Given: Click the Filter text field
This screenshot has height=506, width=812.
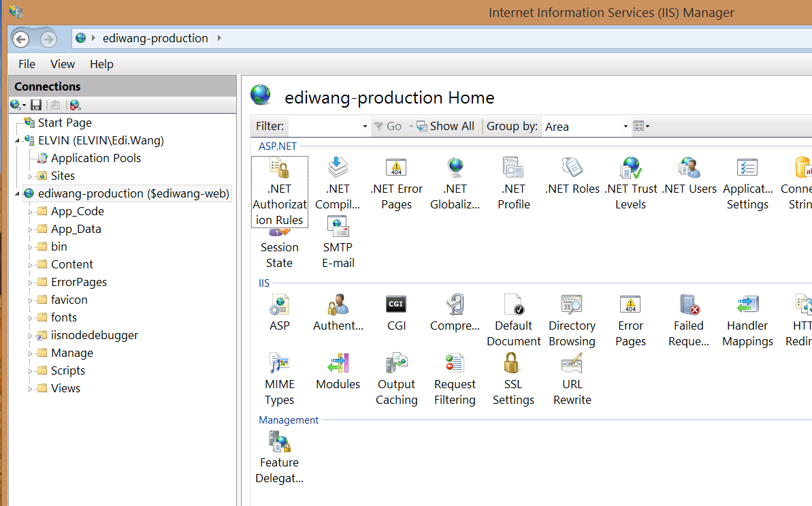Looking at the screenshot, I should (325, 127).
